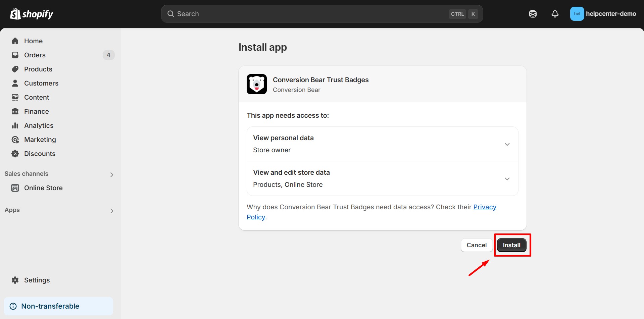Expand the View and edit store data section
The width and height of the screenshot is (644, 319).
point(507,178)
